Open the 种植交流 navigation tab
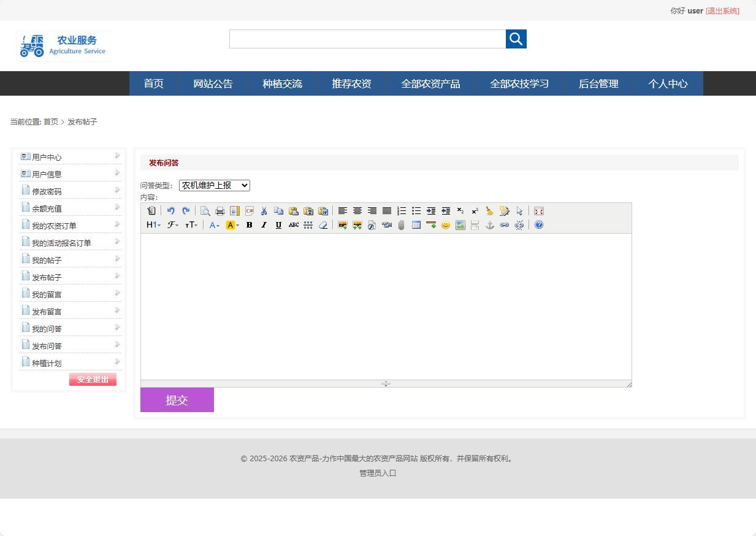The height and width of the screenshot is (536, 756). [281, 83]
